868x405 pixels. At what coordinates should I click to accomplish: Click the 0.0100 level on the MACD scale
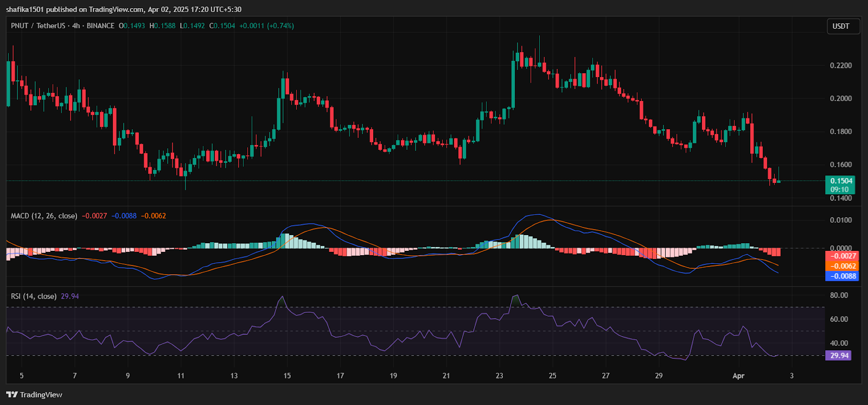[x=840, y=220]
